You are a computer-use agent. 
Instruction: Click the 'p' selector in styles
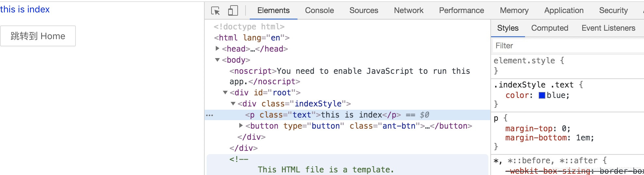(496, 118)
